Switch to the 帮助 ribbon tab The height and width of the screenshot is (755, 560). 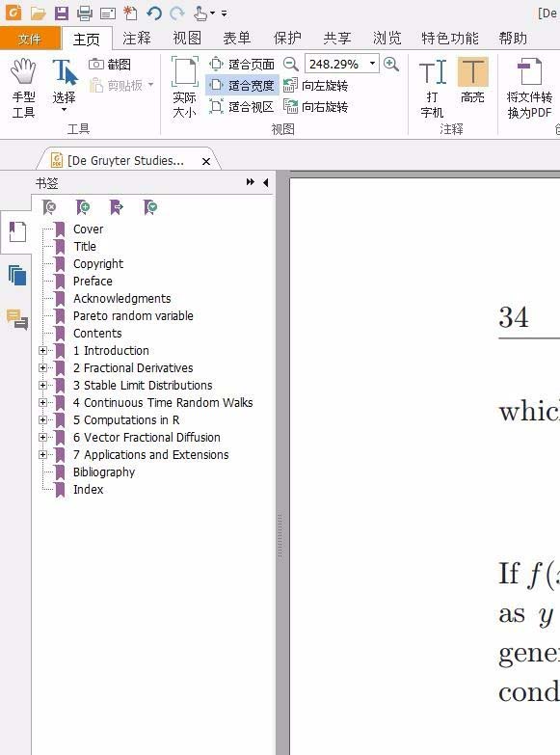[x=513, y=38]
